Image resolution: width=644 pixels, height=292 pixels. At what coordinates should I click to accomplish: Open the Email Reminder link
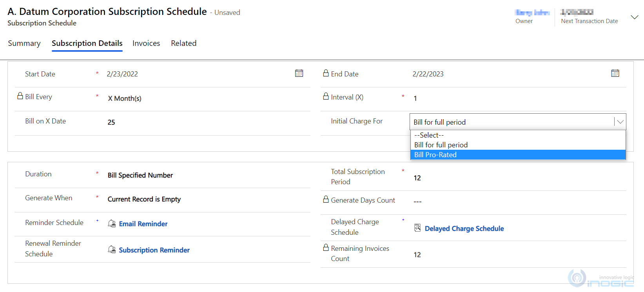tap(143, 224)
